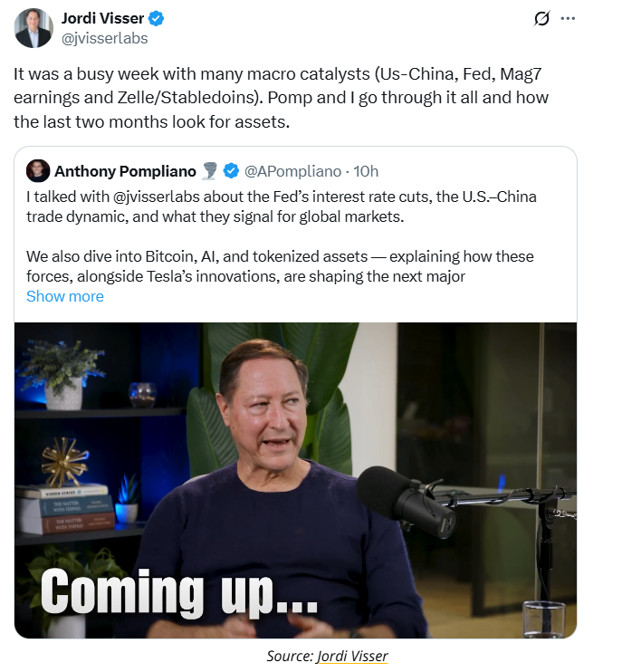Click the verified badge beside Jordi Visser
This screenshot has width=622, height=672.
click(x=155, y=19)
